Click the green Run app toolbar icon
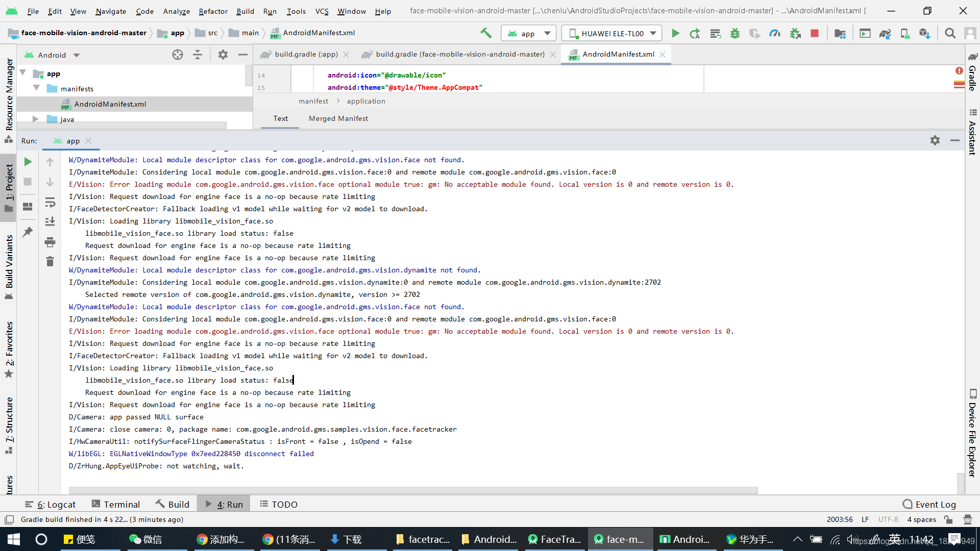 click(675, 34)
